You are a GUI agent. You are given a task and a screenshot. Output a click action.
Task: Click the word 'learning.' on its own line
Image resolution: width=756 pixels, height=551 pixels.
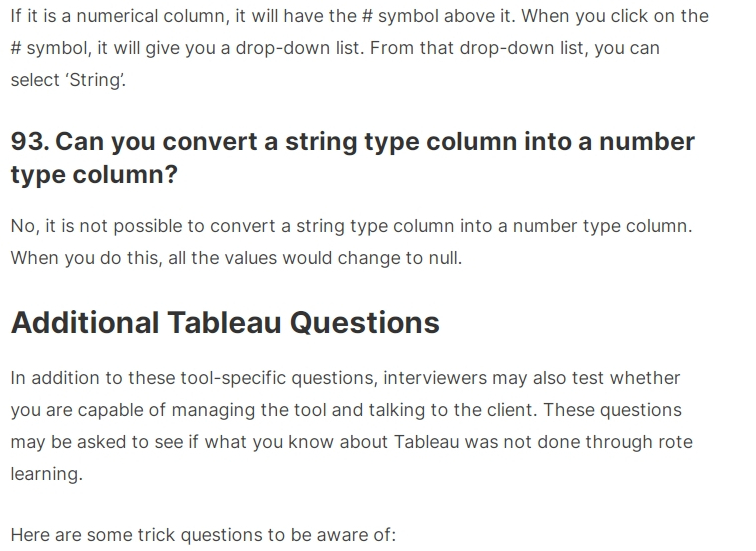[x=47, y=474]
